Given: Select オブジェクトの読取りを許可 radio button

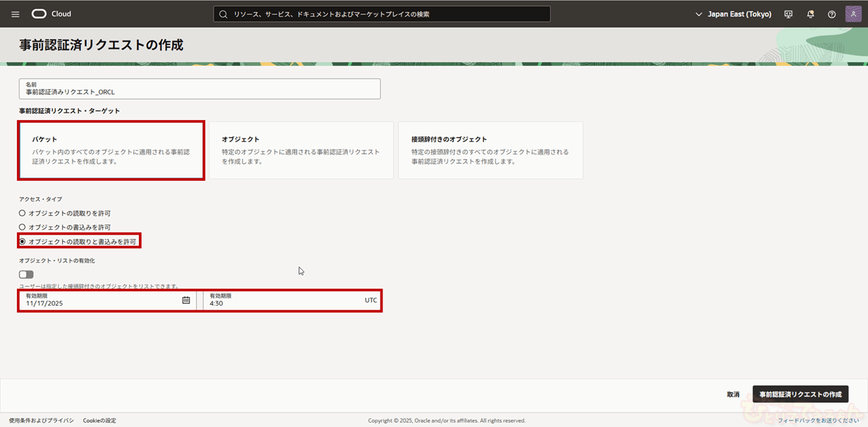Looking at the screenshot, I should tap(22, 213).
